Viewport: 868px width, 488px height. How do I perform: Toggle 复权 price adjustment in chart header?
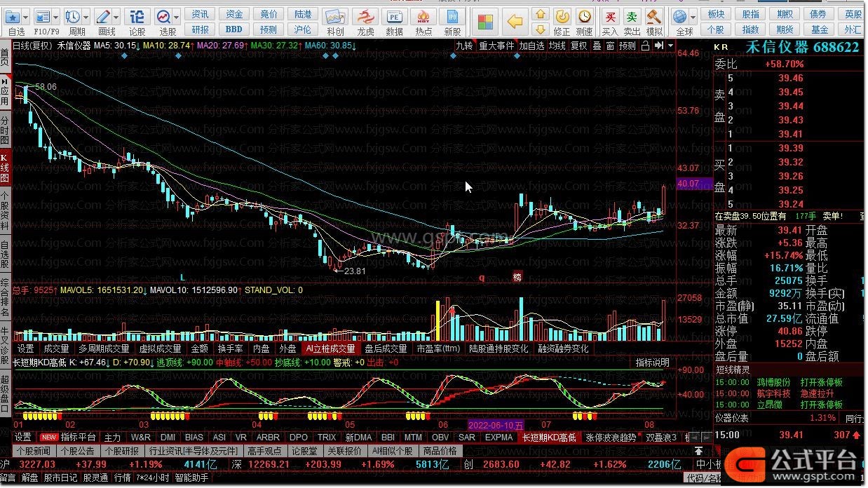[x=578, y=46]
